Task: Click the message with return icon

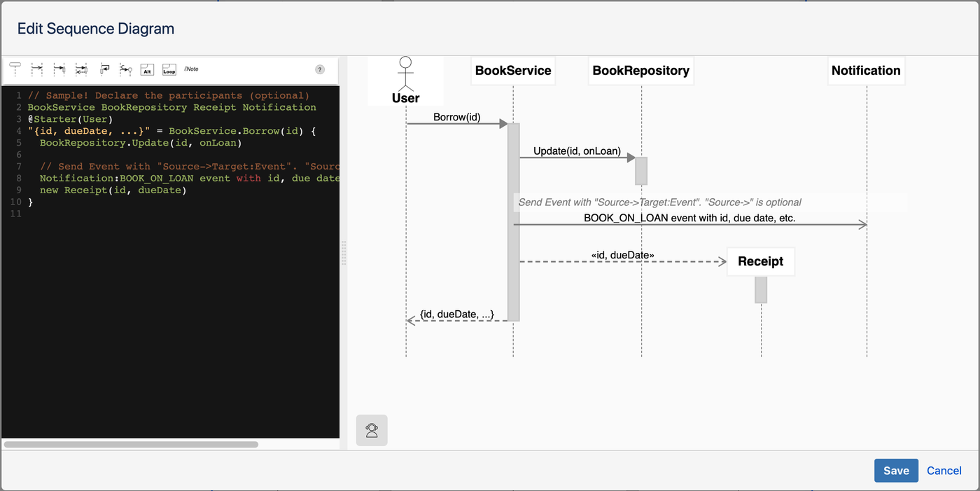Action: (81, 69)
